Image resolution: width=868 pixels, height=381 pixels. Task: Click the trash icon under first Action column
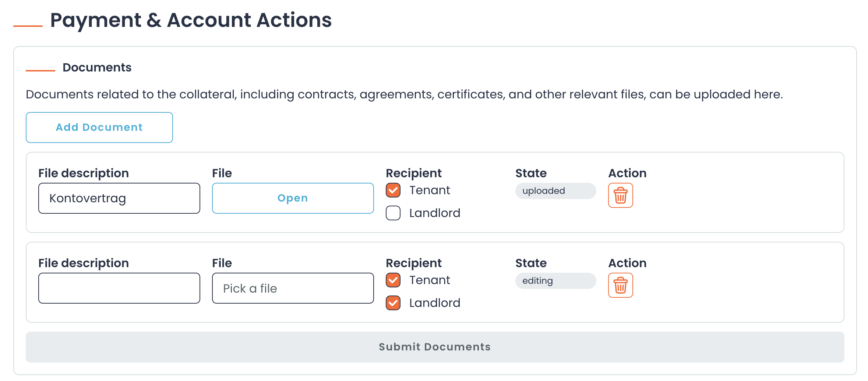tap(620, 196)
